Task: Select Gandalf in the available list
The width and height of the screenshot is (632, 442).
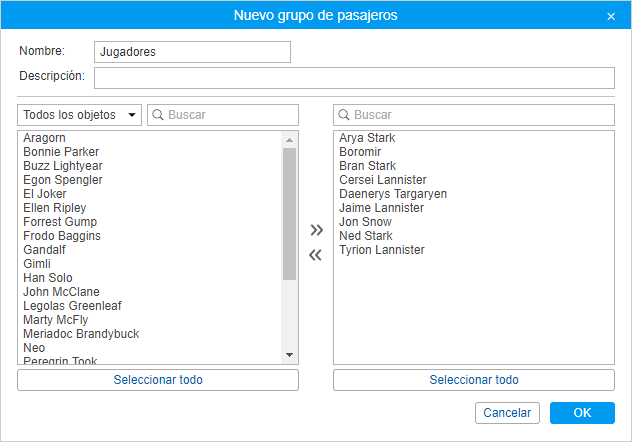Action: [x=46, y=250]
